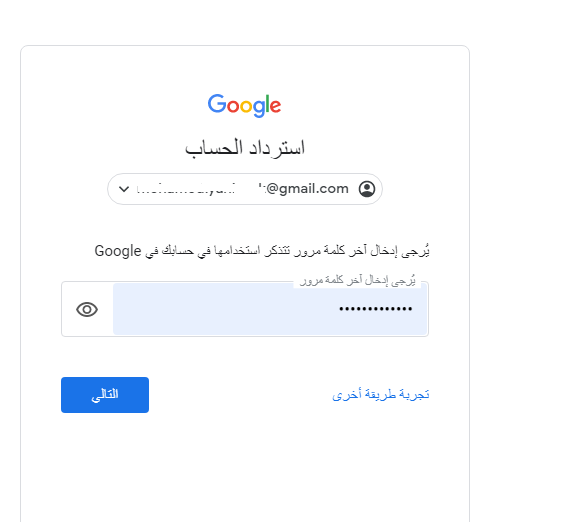
Task: Click the masked password dots
Action: [376, 309]
